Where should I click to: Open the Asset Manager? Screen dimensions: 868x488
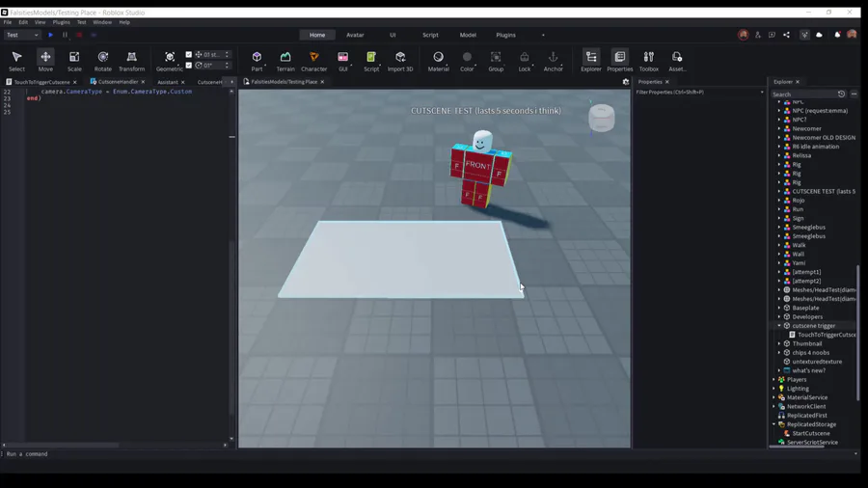click(x=677, y=61)
